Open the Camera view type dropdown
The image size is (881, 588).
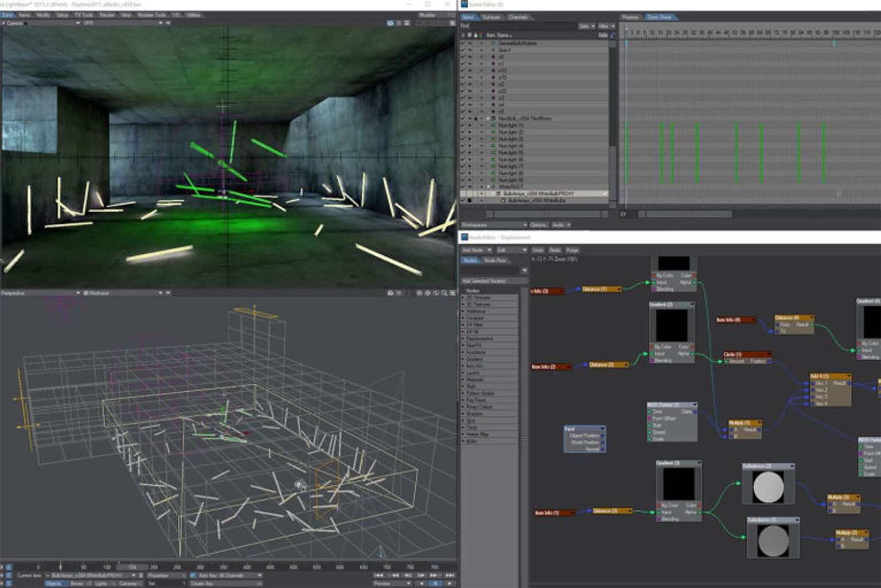[41, 23]
